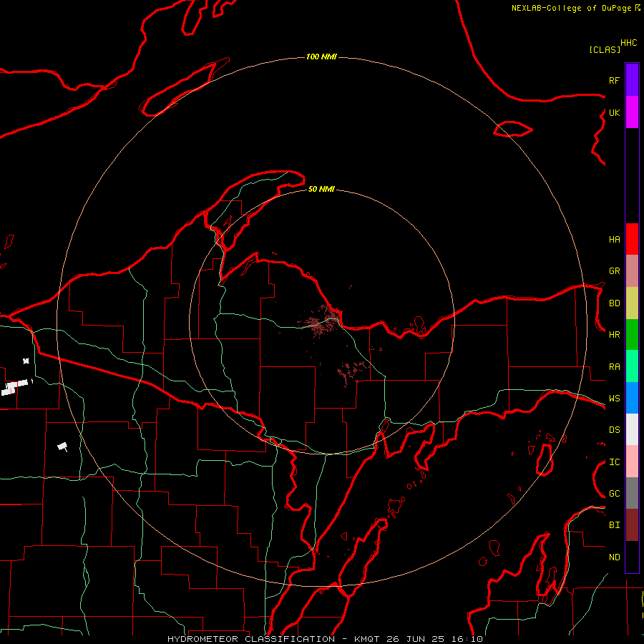The width and height of the screenshot is (644, 644).
Task: Click the DS white legend color swatch
Action: tap(632, 429)
